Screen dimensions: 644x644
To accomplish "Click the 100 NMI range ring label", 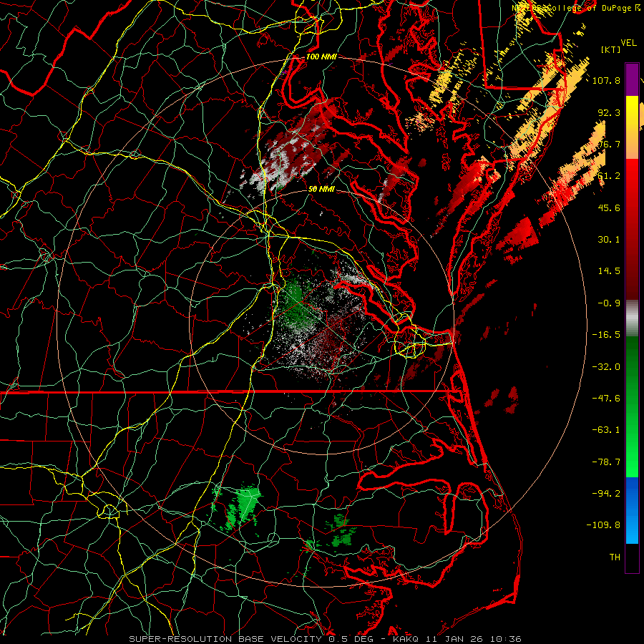I will click(x=321, y=57).
